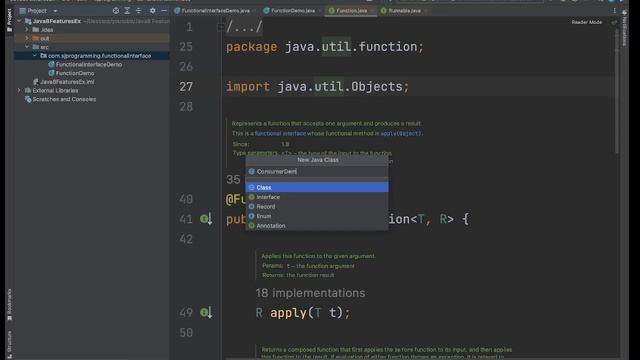Toggle Reader Mode in editor
Screen dimensions: 640x360
click(x=587, y=22)
